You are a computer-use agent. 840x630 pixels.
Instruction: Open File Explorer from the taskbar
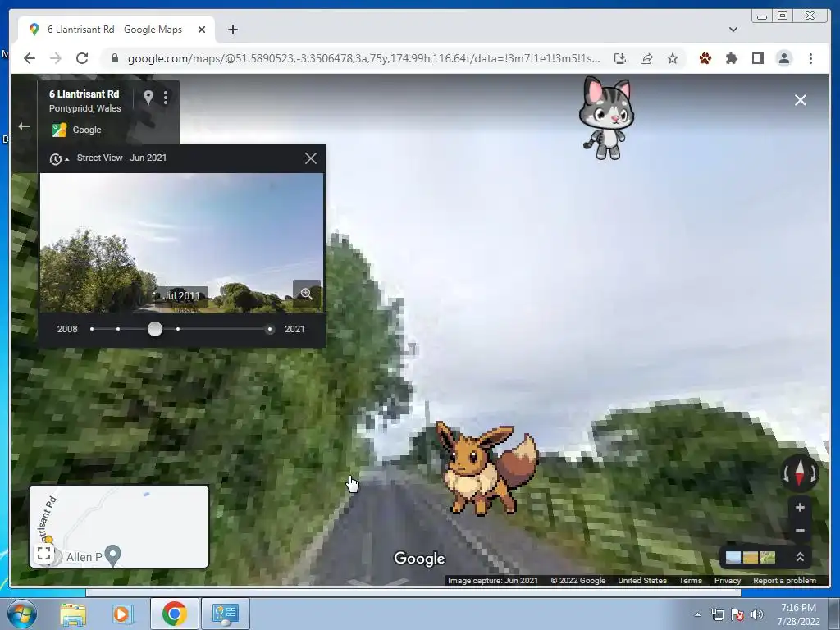[73, 614]
